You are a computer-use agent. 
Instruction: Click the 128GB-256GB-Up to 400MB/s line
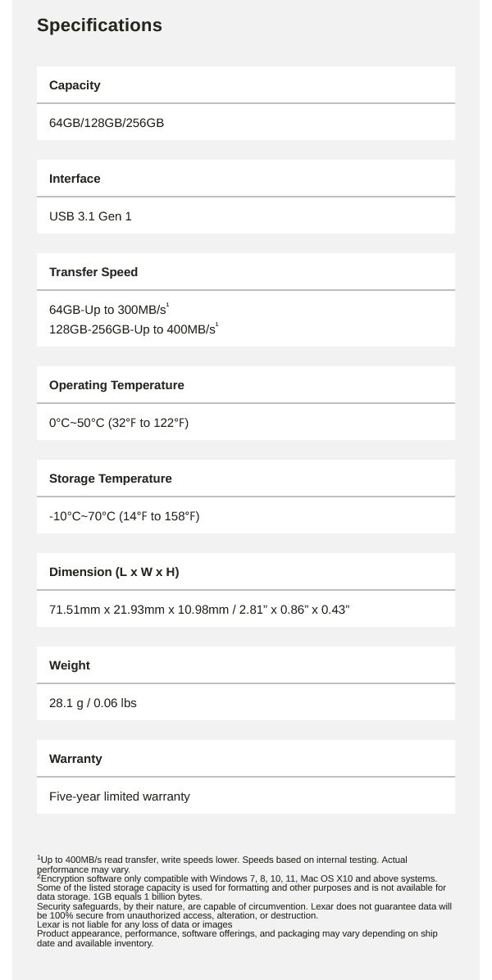[x=134, y=329]
